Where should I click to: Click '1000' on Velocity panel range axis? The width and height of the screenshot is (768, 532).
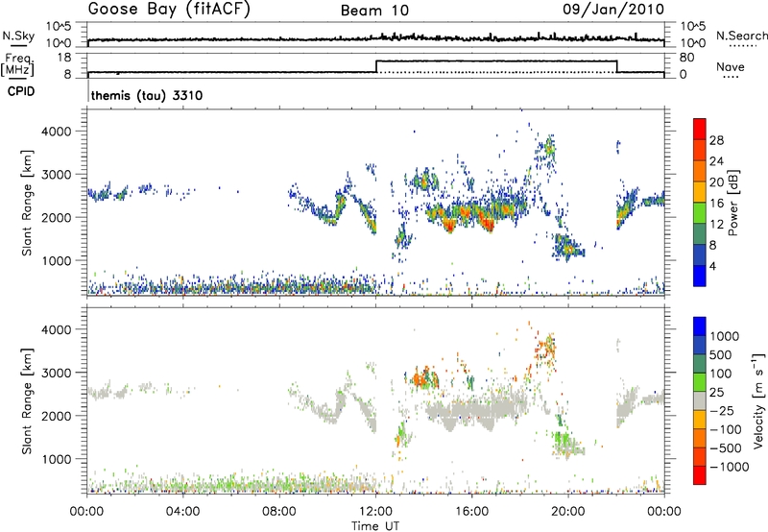58,459
